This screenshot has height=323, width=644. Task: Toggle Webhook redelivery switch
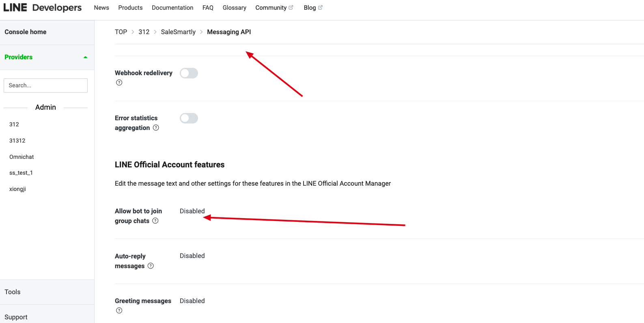pyautogui.click(x=189, y=73)
